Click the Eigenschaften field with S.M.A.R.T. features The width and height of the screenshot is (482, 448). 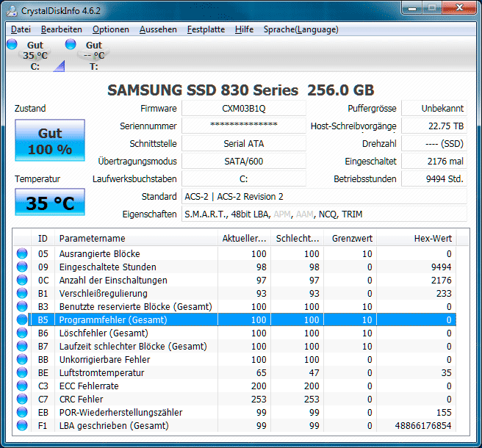click(324, 214)
